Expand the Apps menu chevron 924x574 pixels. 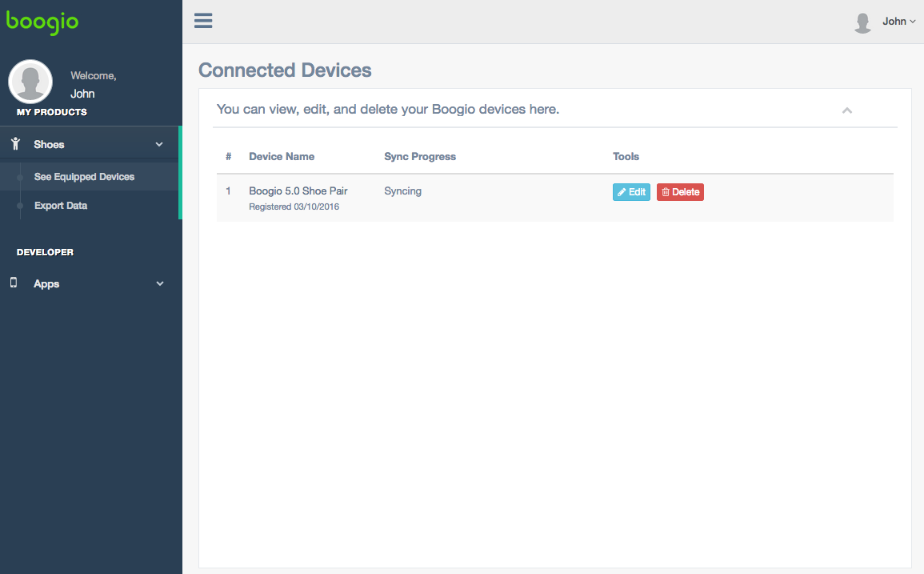point(160,283)
